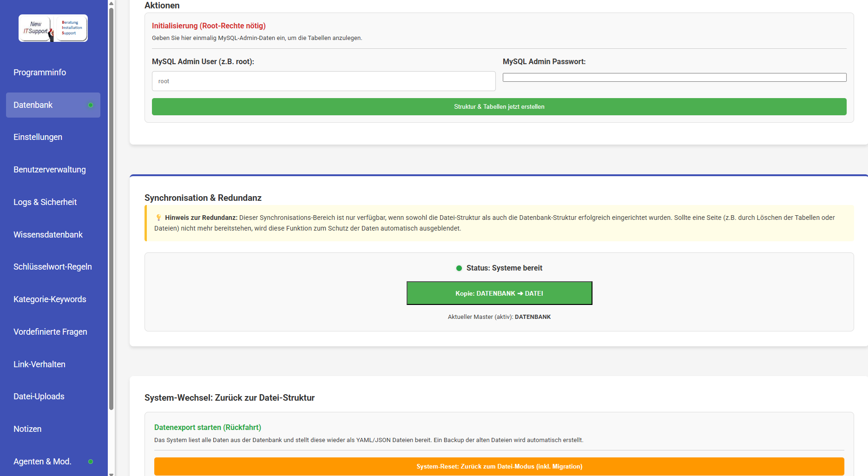Show Schlüsselwort-Regeln page

click(x=53, y=267)
